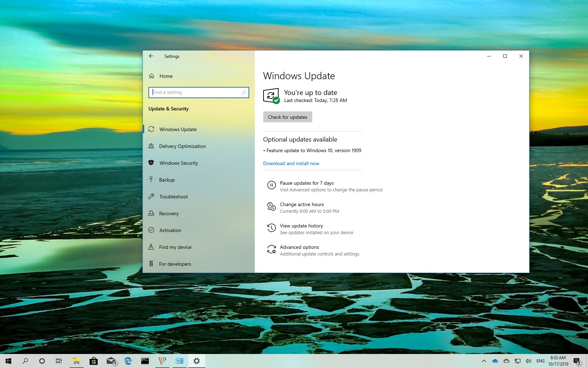
Task: Pause updates for 7 days
Action: click(306, 183)
